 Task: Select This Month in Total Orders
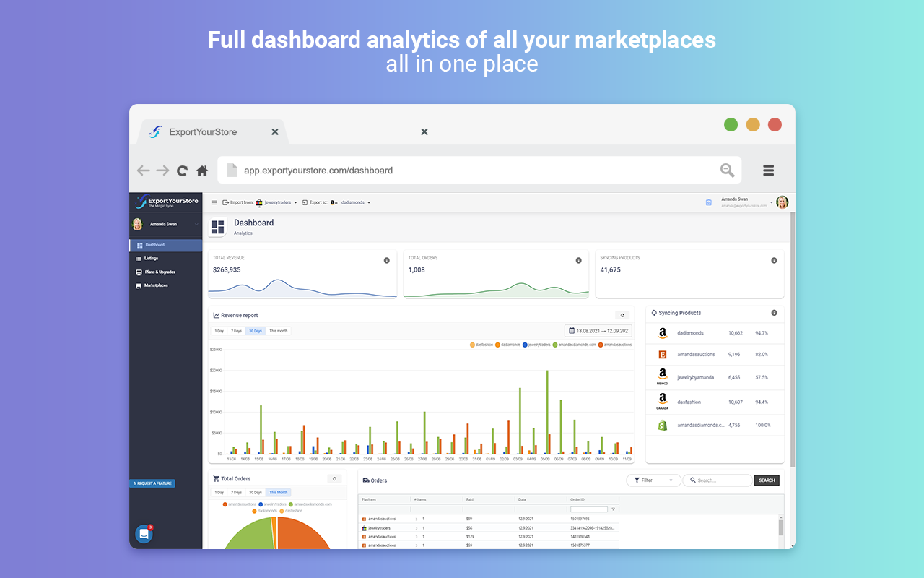[x=279, y=492]
